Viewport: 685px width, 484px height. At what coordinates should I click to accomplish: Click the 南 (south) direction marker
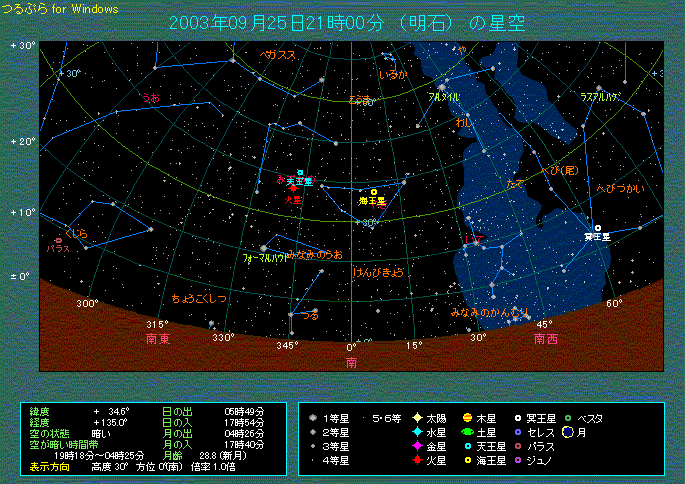351,363
